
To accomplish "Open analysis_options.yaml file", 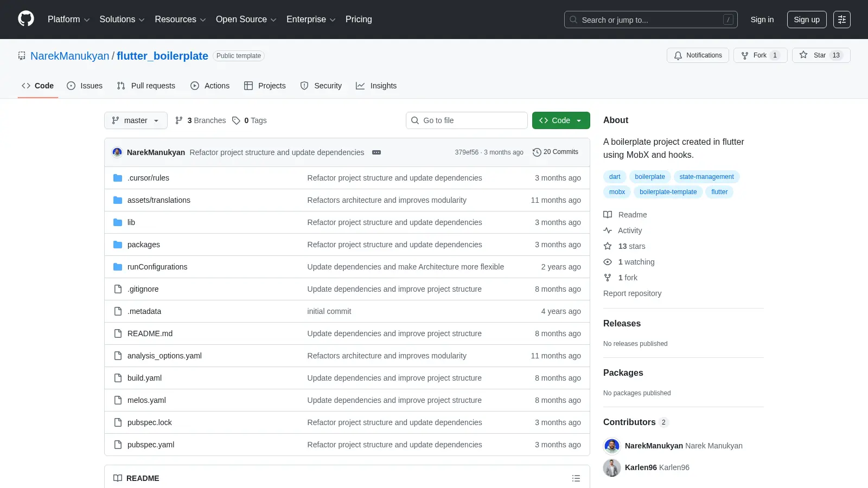I will point(164,356).
